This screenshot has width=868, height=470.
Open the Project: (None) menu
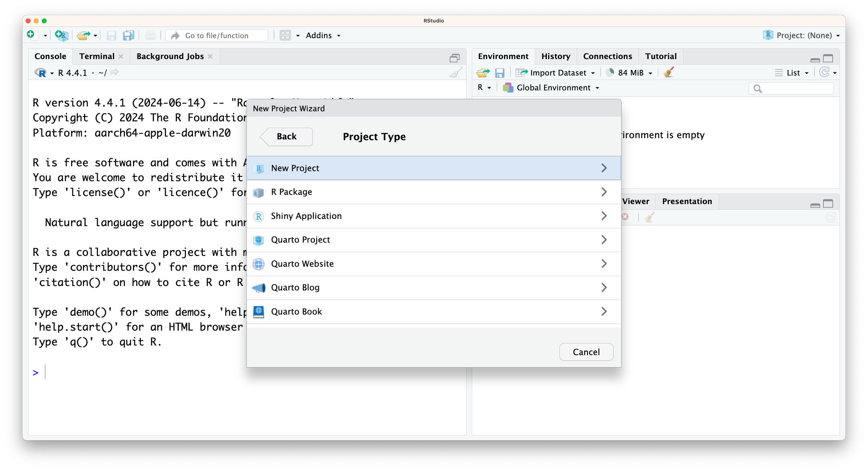click(801, 35)
